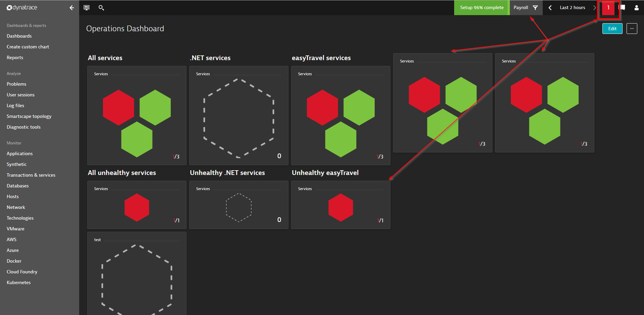The width and height of the screenshot is (644, 315).
Task: Go to previous timeframe arrow
Action: click(550, 7)
